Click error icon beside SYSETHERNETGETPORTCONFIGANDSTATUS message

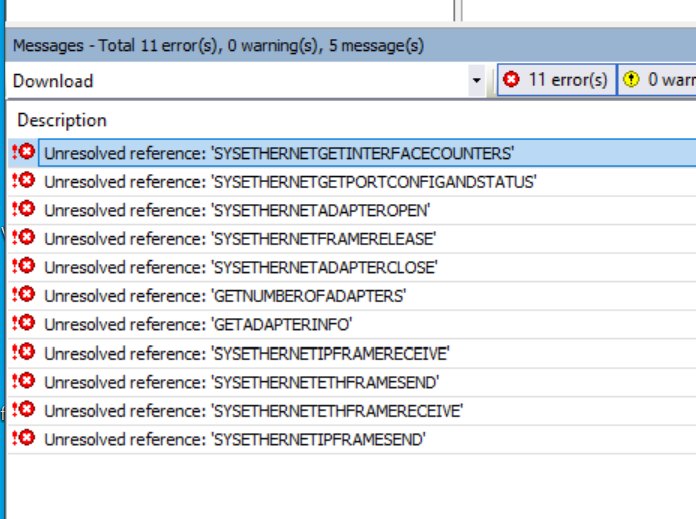click(23, 181)
